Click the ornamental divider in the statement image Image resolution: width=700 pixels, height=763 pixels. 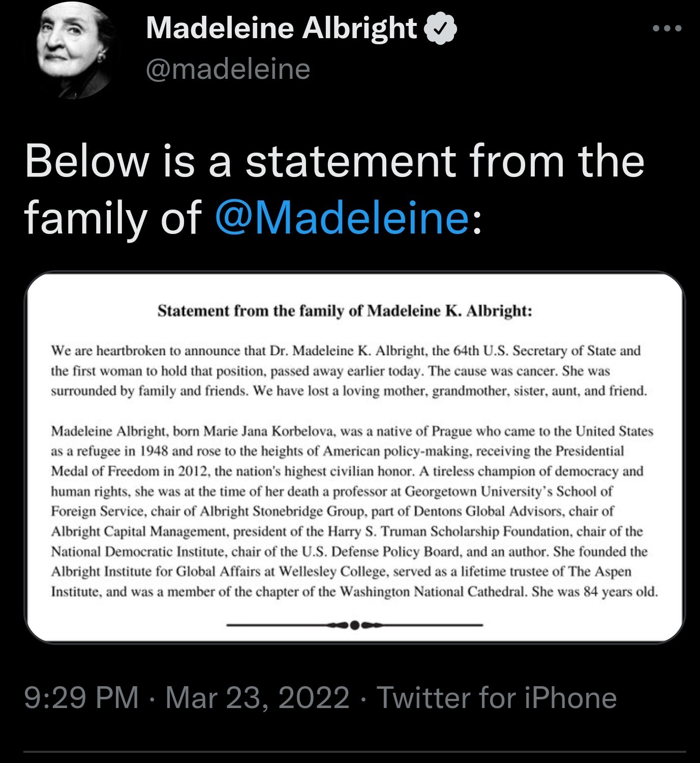point(354,624)
